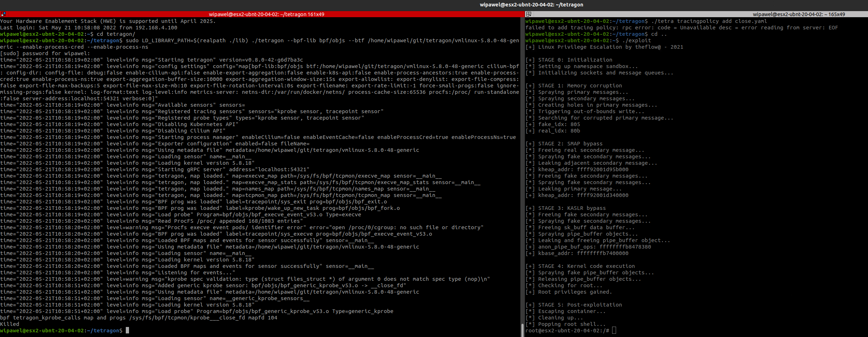Open the right pane's terminal group icon
This screenshot has width=868, height=337.
529,14
